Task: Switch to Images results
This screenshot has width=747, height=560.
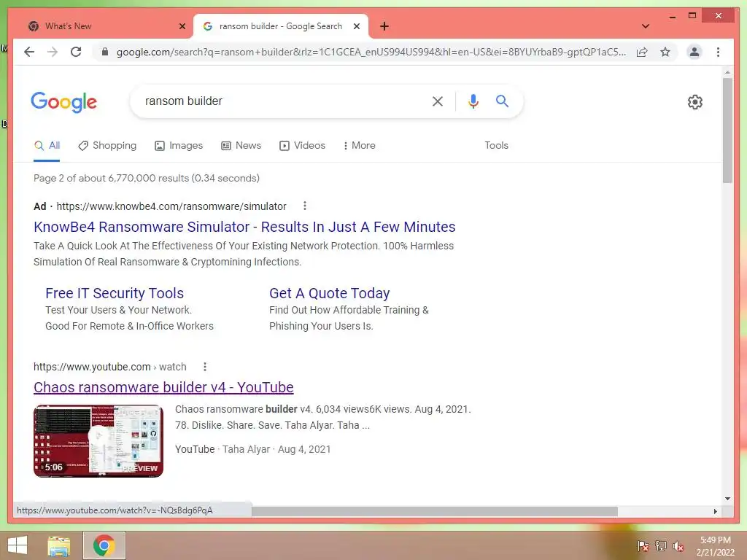Action: tap(179, 145)
